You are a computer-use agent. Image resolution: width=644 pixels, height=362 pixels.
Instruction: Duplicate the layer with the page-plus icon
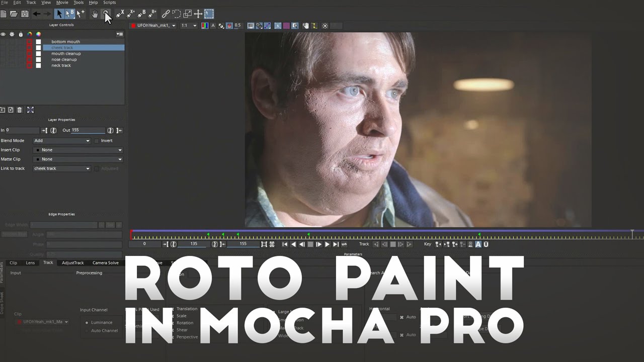(x=11, y=110)
